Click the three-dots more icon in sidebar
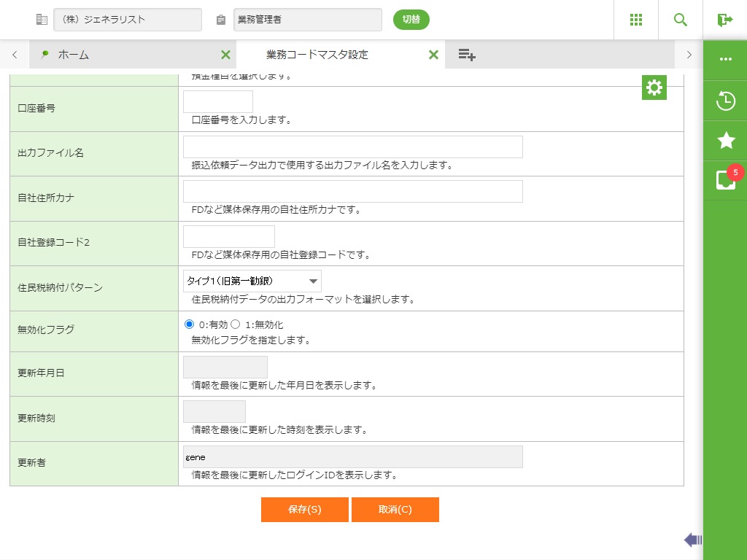The image size is (747, 560). coord(726,59)
